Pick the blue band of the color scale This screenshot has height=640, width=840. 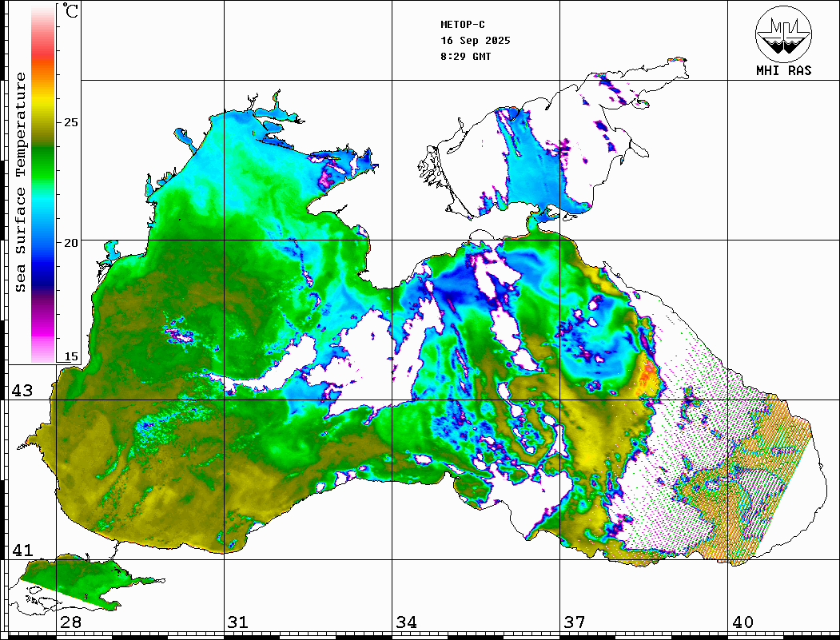pyautogui.click(x=43, y=248)
